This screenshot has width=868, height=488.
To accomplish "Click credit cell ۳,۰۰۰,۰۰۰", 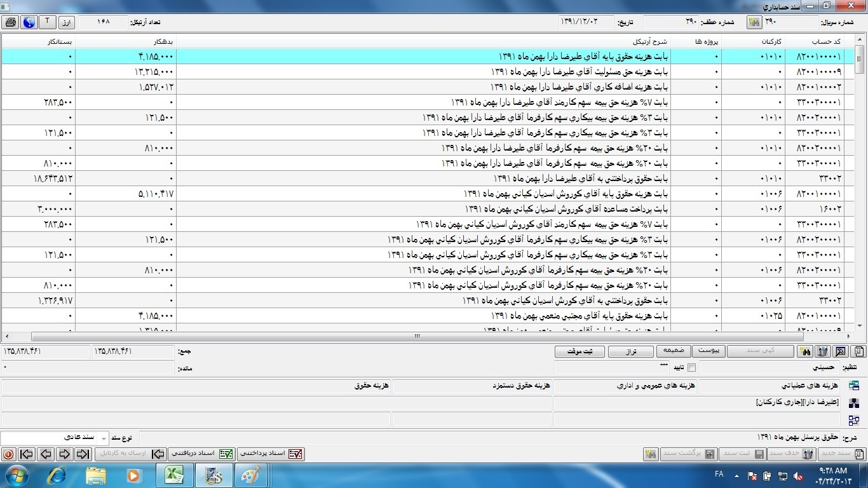I will click(x=38, y=209).
